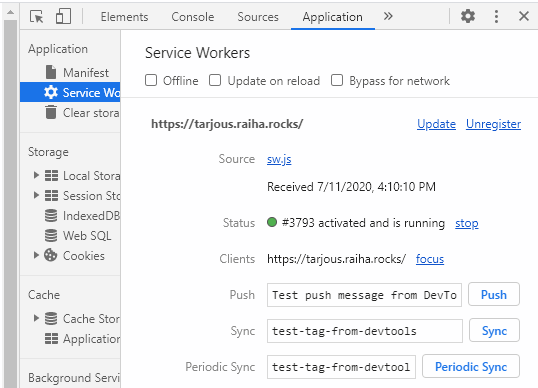Click the Cache Storage database icon
The height and width of the screenshot is (388, 538).
(51, 318)
